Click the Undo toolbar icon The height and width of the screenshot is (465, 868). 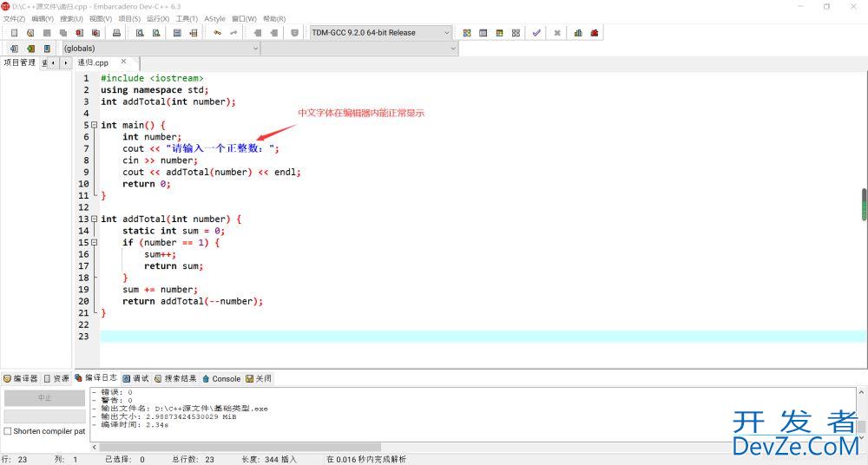click(x=218, y=33)
